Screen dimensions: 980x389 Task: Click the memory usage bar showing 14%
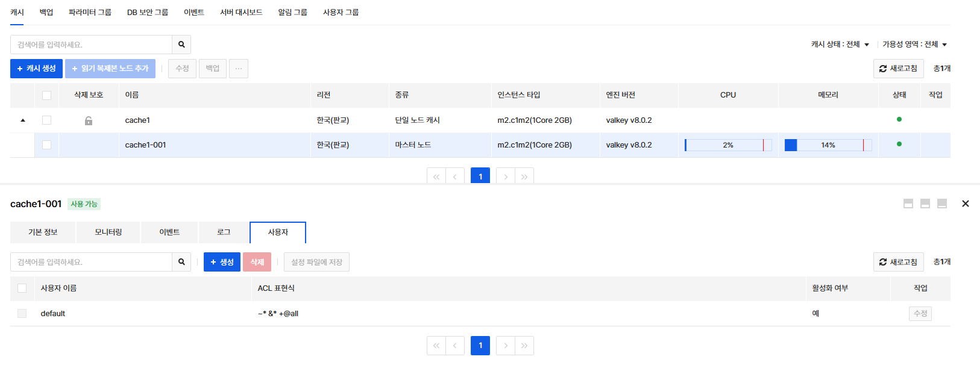coord(828,145)
